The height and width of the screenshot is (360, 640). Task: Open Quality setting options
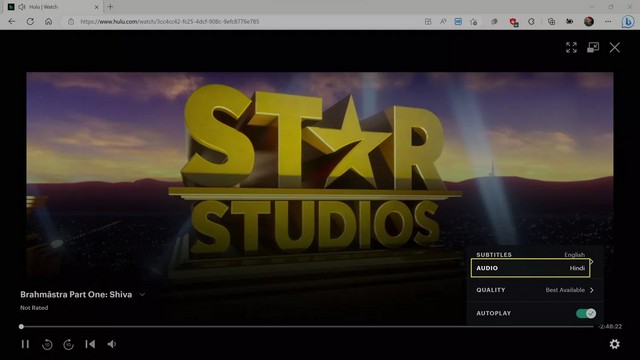535,290
